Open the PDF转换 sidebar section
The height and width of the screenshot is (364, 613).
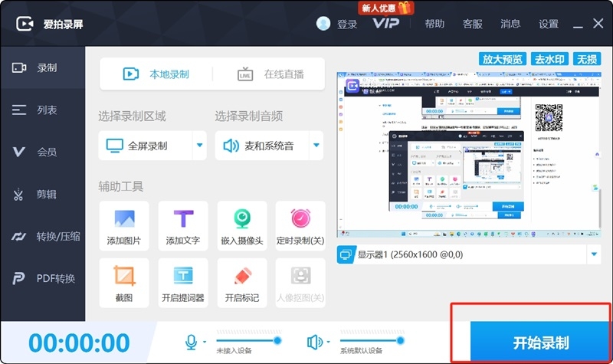pyautogui.click(x=43, y=278)
